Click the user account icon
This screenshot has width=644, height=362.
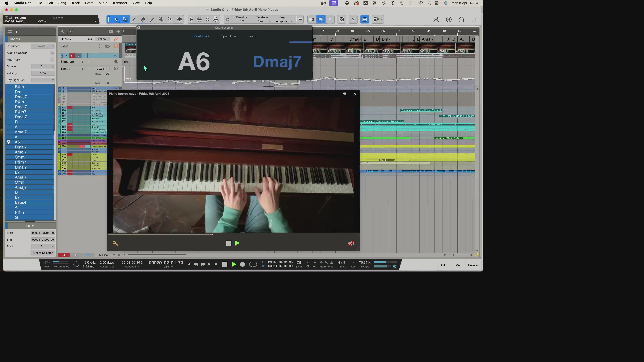click(x=436, y=19)
